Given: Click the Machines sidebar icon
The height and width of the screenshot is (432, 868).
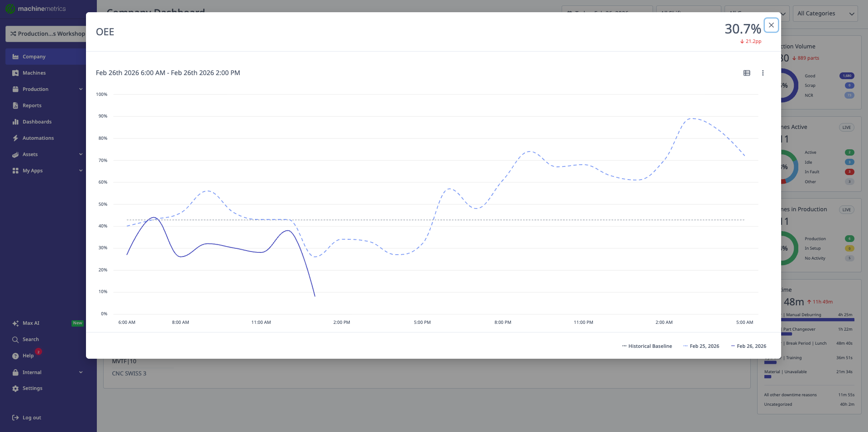Looking at the screenshot, I should 15,73.
